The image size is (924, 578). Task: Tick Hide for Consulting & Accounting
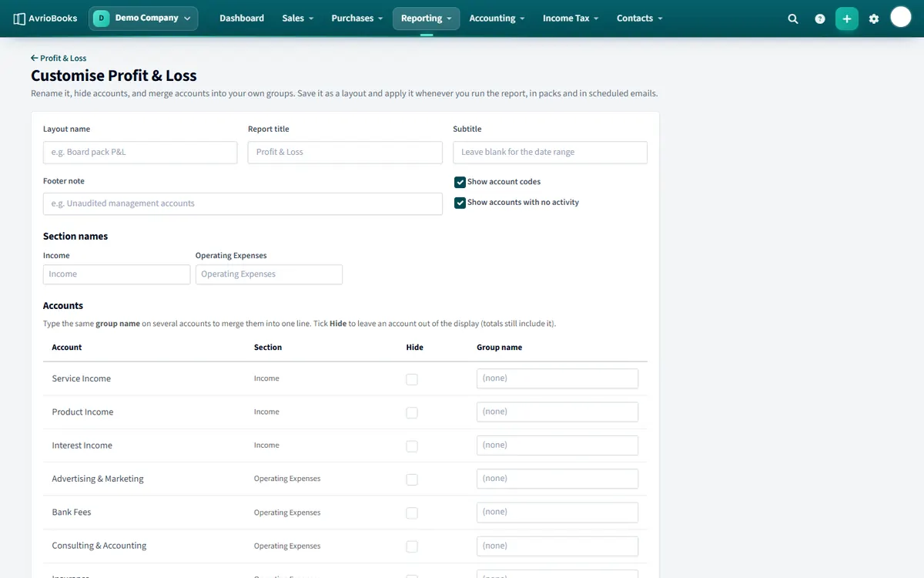coord(412,546)
